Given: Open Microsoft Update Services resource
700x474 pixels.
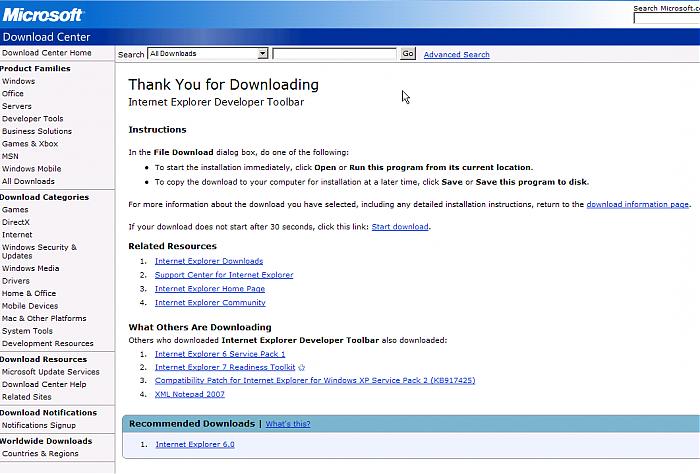Looking at the screenshot, I should [50, 372].
